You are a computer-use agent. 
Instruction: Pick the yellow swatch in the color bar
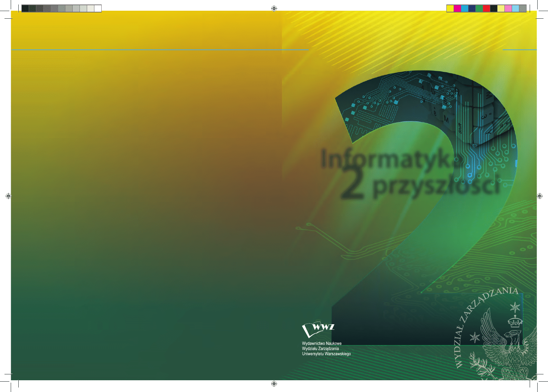[450, 9]
